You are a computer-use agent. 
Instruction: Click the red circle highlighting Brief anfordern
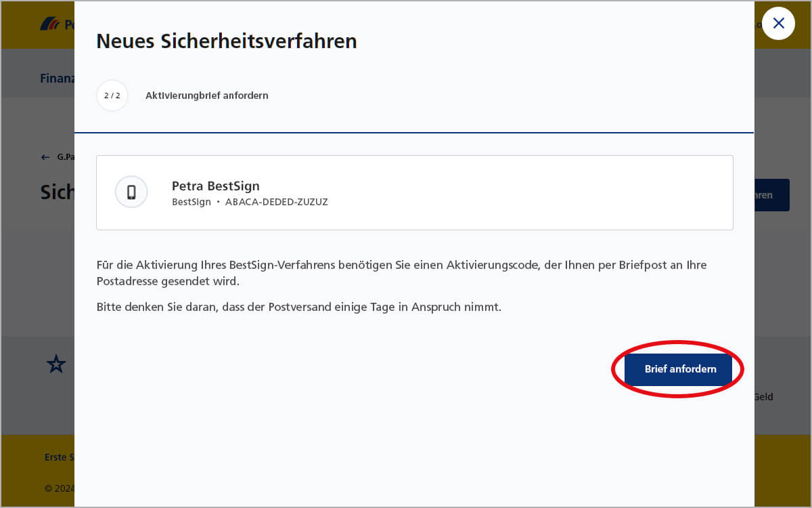677,369
